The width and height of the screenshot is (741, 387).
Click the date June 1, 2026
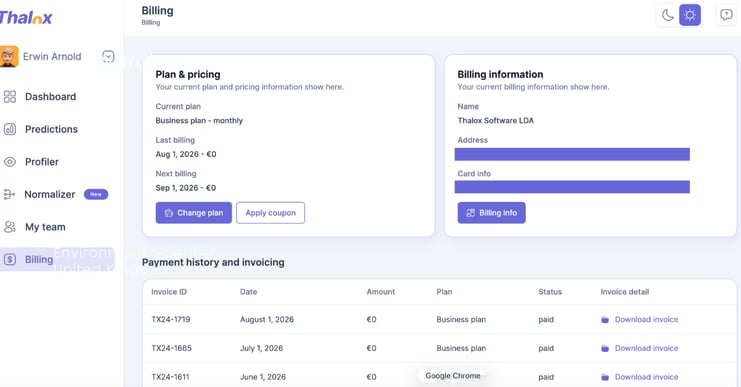263,377
